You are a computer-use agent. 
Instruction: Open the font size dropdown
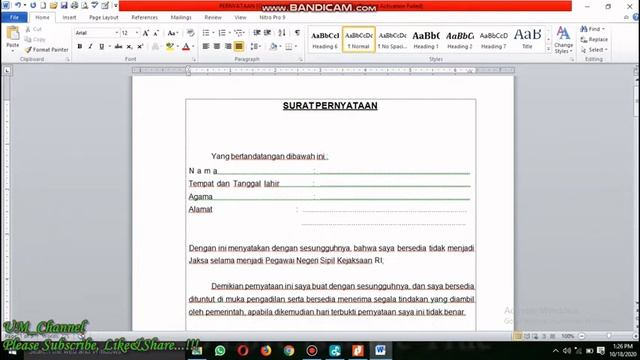click(x=137, y=33)
